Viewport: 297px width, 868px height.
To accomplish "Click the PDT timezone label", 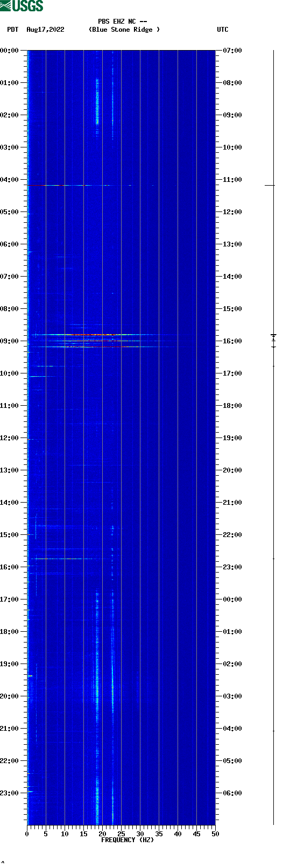I will tap(13, 30).
